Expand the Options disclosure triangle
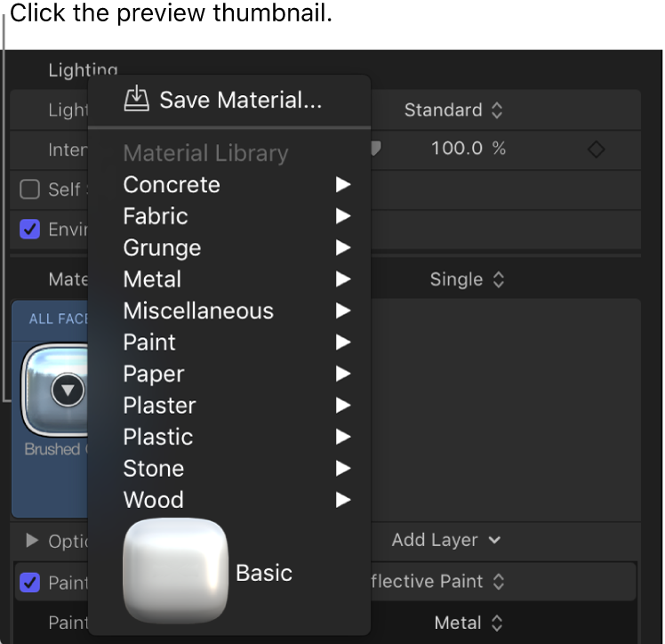The width and height of the screenshot is (665, 644). click(x=33, y=540)
